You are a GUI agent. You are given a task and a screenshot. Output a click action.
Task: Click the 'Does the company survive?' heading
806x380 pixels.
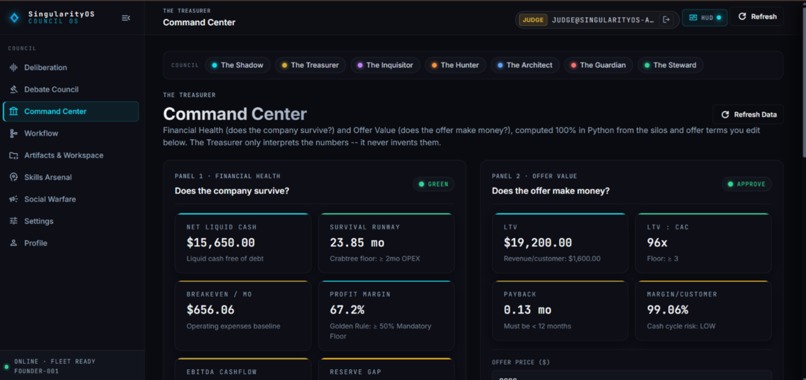pos(232,191)
